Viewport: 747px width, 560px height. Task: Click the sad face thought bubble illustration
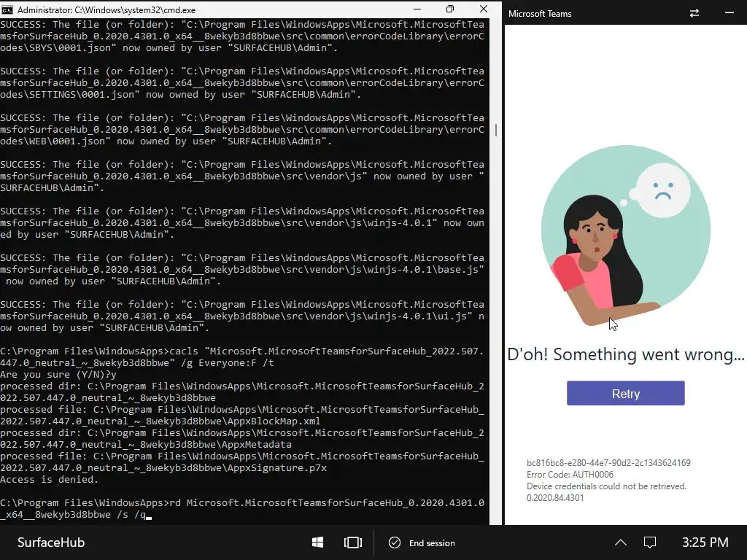662,190
